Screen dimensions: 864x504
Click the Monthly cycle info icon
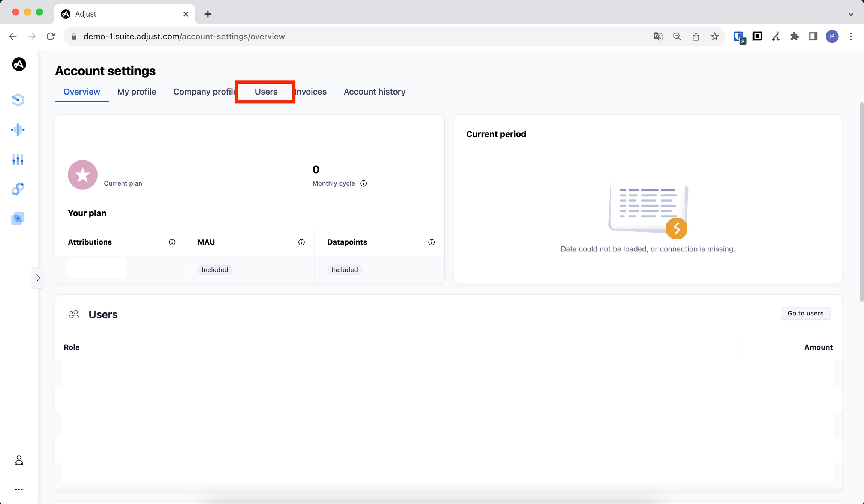click(363, 183)
